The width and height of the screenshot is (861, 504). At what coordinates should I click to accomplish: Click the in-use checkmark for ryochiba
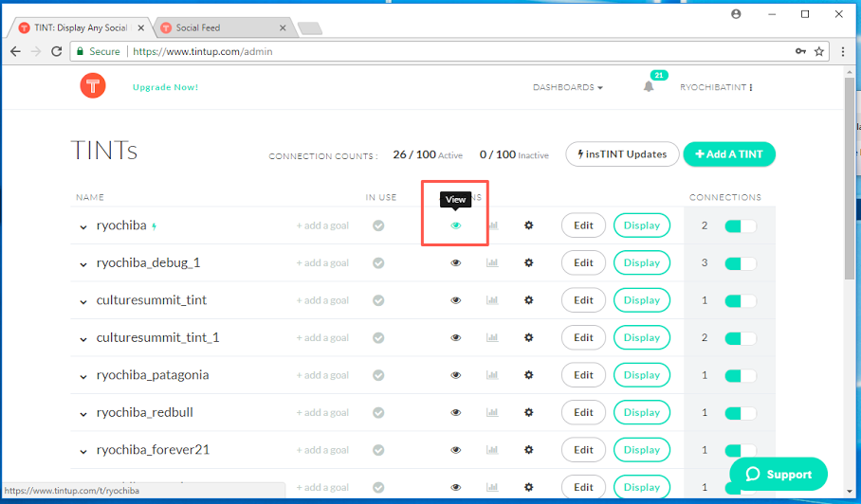pos(378,225)
